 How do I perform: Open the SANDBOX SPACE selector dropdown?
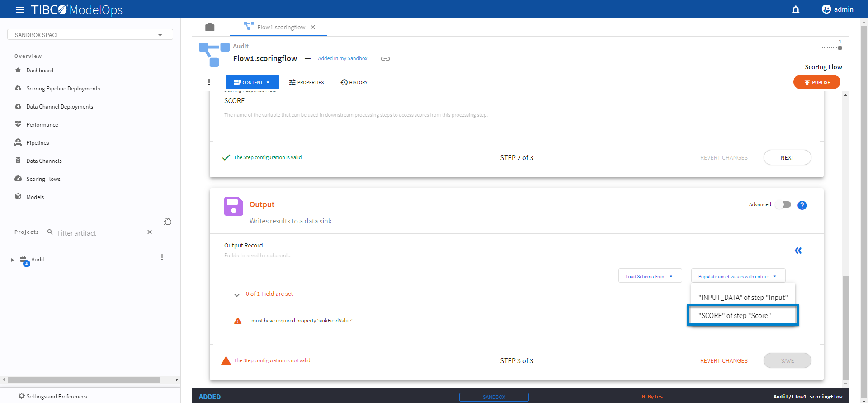click(90, 35)
